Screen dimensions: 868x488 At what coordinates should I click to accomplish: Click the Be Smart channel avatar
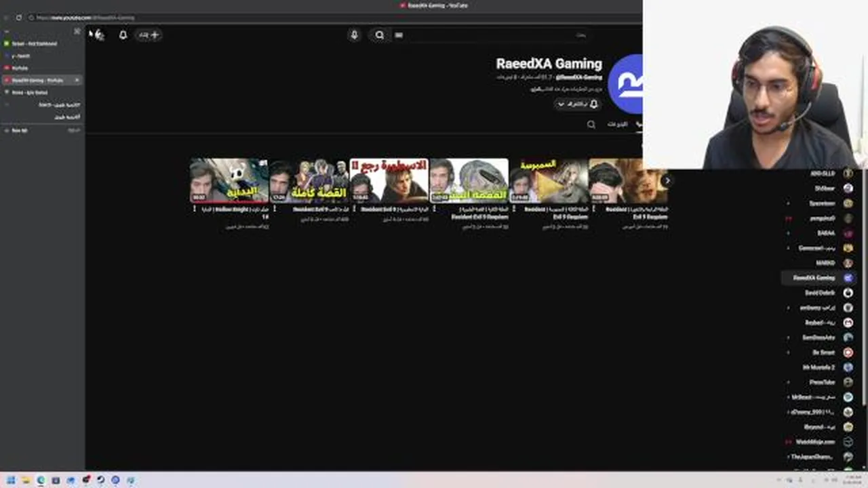(x=848, y=352)
